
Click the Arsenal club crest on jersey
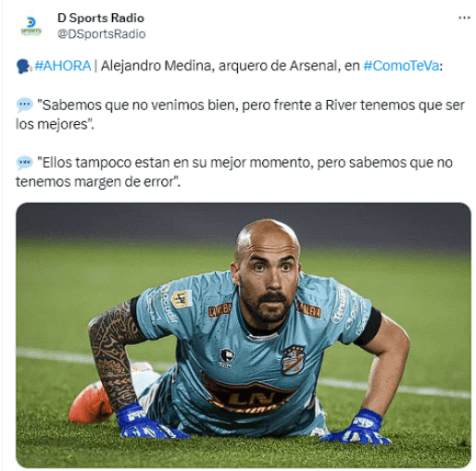click(293, 360)
